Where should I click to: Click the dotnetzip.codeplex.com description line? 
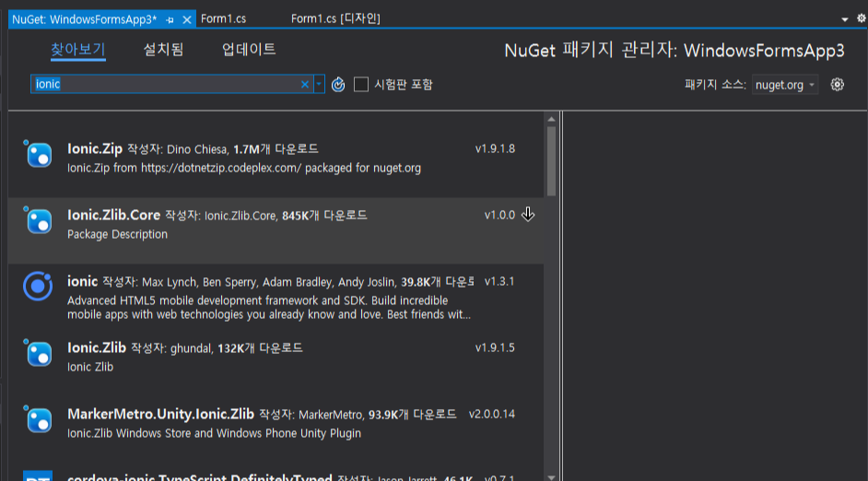coord(244,168)
